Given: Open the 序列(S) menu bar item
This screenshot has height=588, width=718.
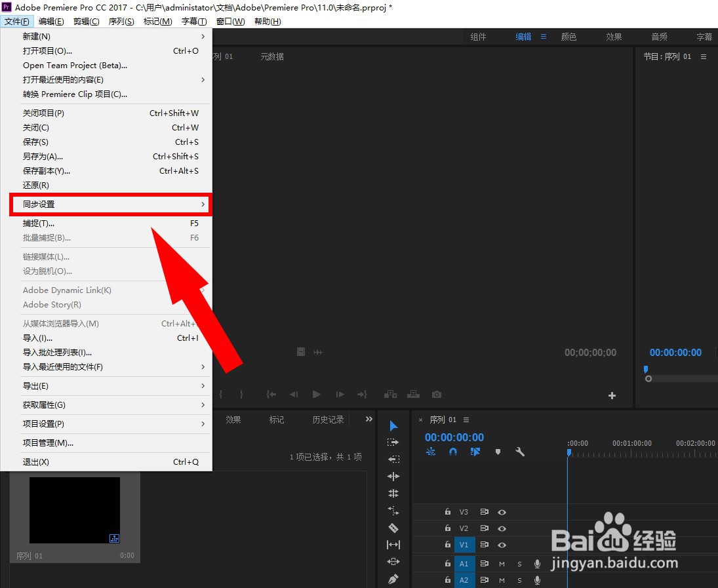Looking at the screenshot, I should coord(121,22).
